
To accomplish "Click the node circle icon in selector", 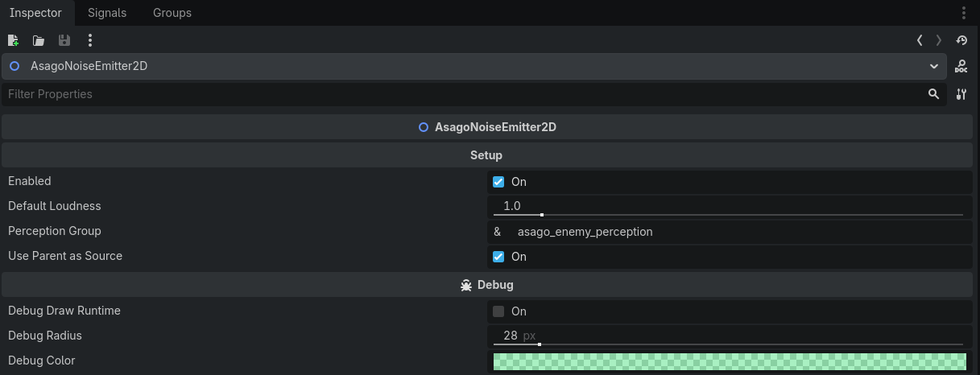I will pos(14,66).
